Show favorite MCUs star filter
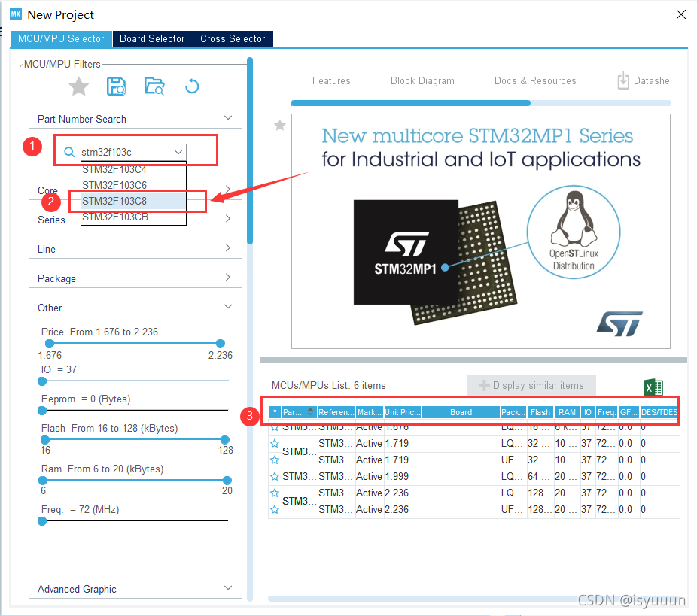Screen dimensions: 697x616 tap(79, 86)
